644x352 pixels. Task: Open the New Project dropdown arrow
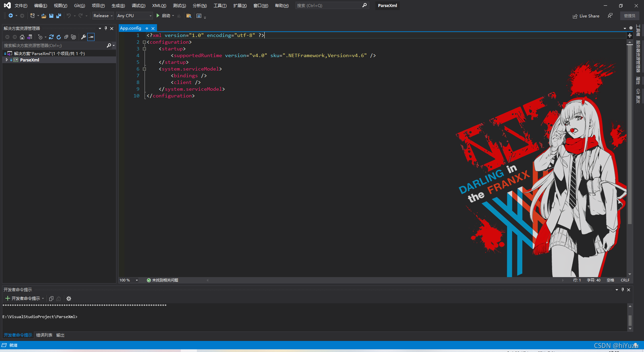click(x=38, y=16)
